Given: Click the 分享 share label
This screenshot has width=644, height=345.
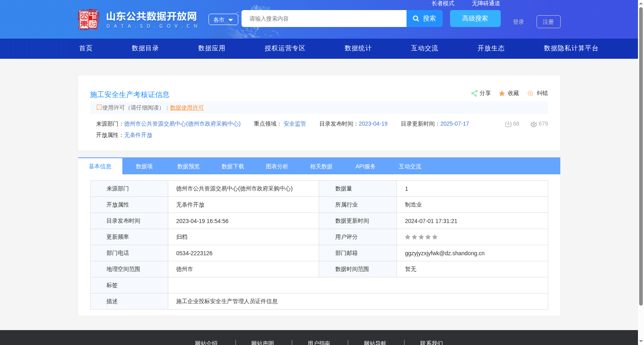Looking at the screenshot, I should [485, 93].
